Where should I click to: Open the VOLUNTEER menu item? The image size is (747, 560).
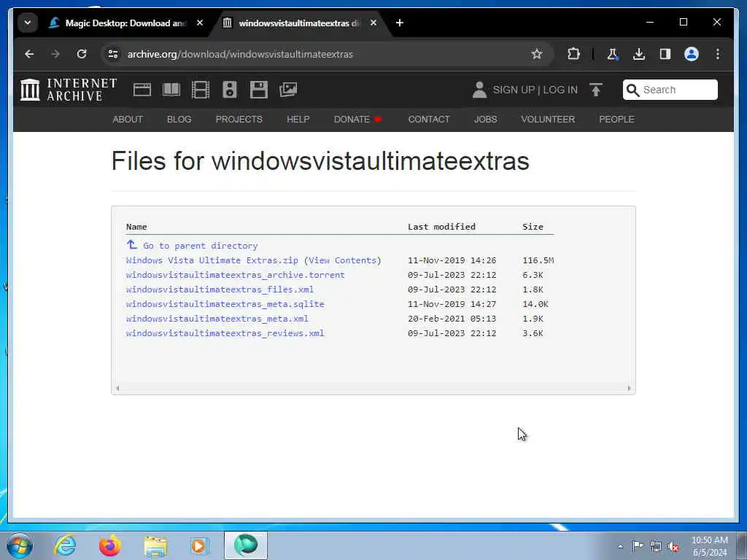click(548, 120)
